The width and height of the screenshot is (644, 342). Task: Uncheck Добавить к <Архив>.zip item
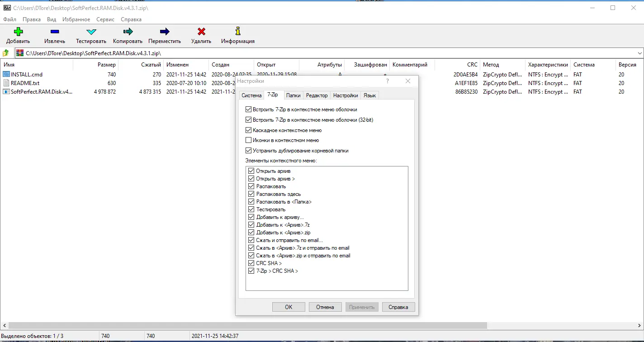click(x=251, y=233)
